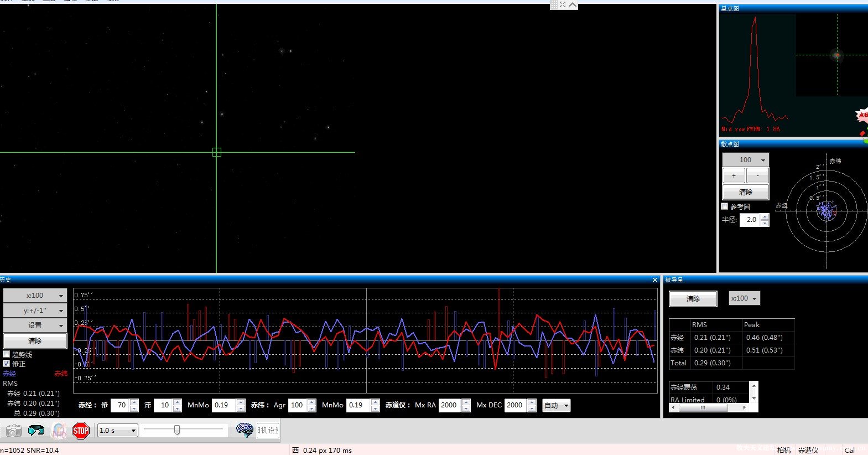
Task: Click into the 赤经 修 field showing 70
Action: tap(121, 405)
